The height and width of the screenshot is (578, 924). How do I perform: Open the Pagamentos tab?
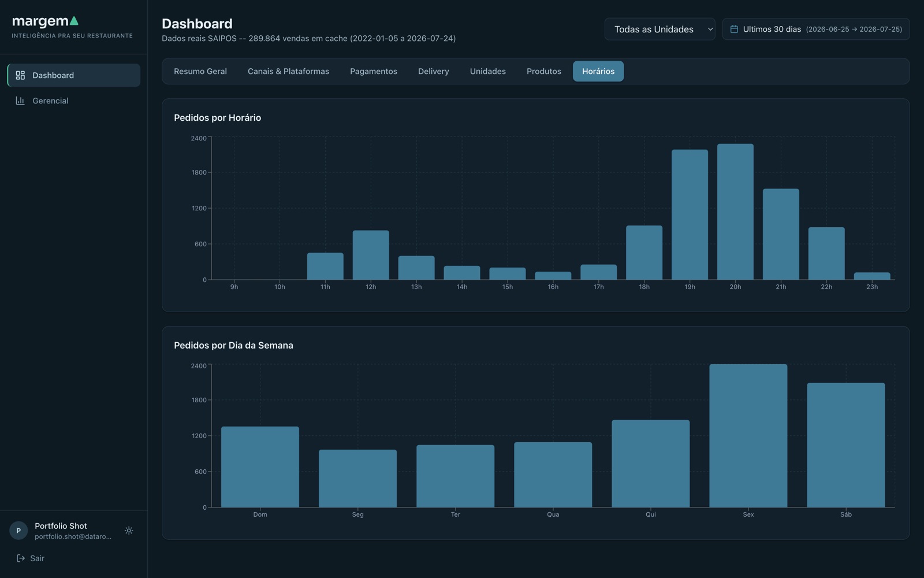tap(374, 71)
